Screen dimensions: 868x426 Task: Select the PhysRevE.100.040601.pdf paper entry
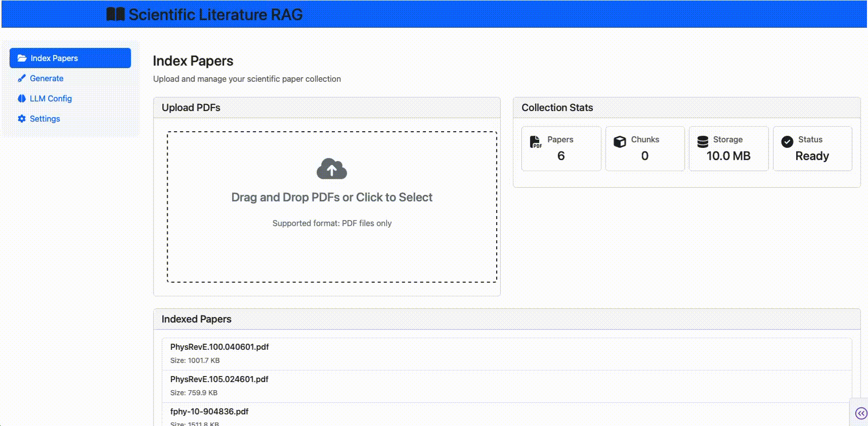coord(219,347)
